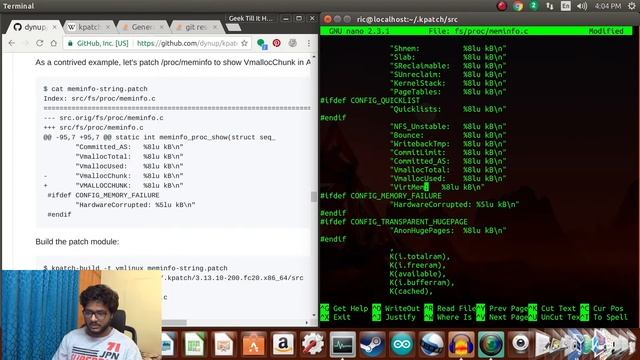Launch Arduino IDE from the dock

pyautogui.click(x=402, y=344)
